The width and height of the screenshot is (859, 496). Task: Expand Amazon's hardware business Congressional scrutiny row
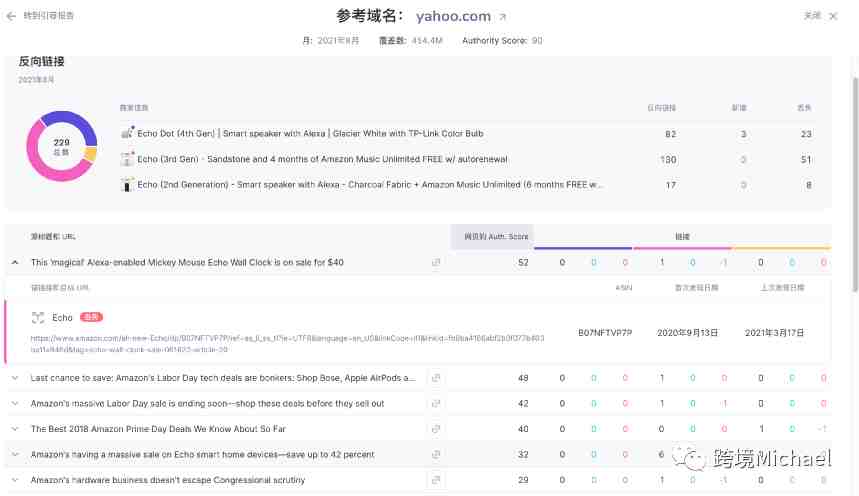pyautogui.click(x=15, y=480)
